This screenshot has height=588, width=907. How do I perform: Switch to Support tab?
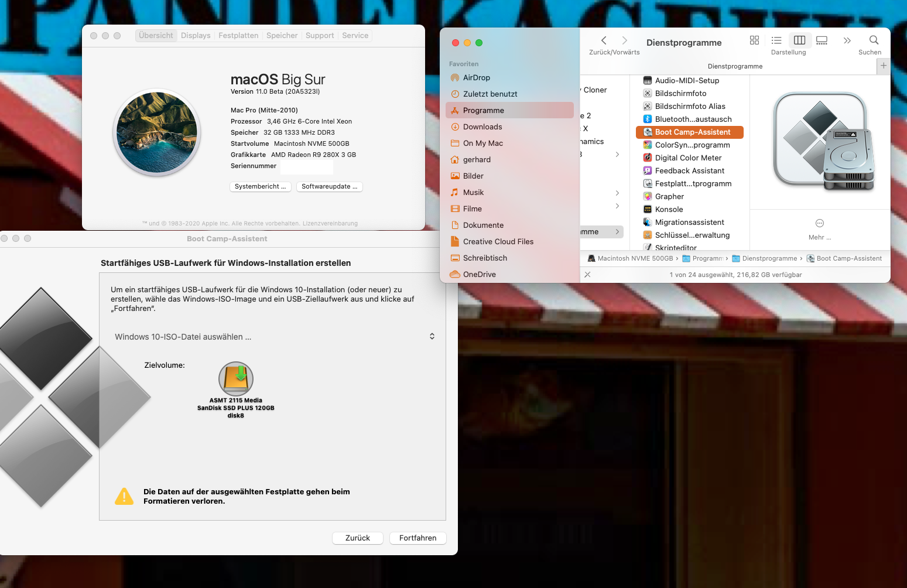coord(320,36)
